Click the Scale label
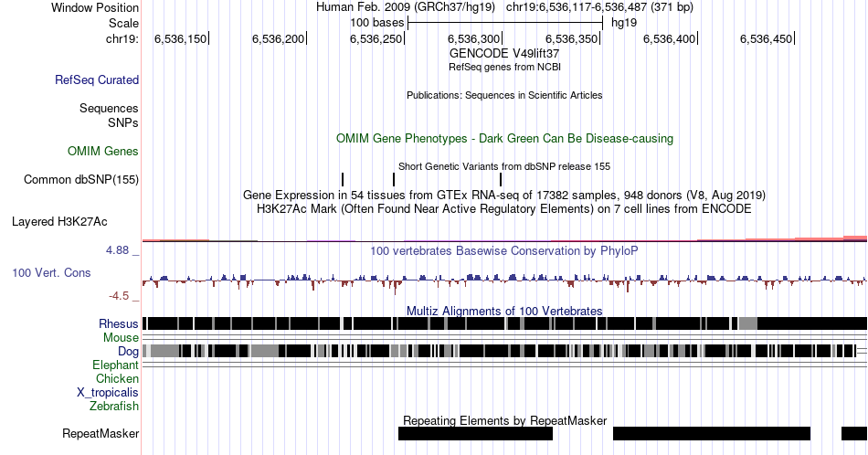 pos(123,23)
